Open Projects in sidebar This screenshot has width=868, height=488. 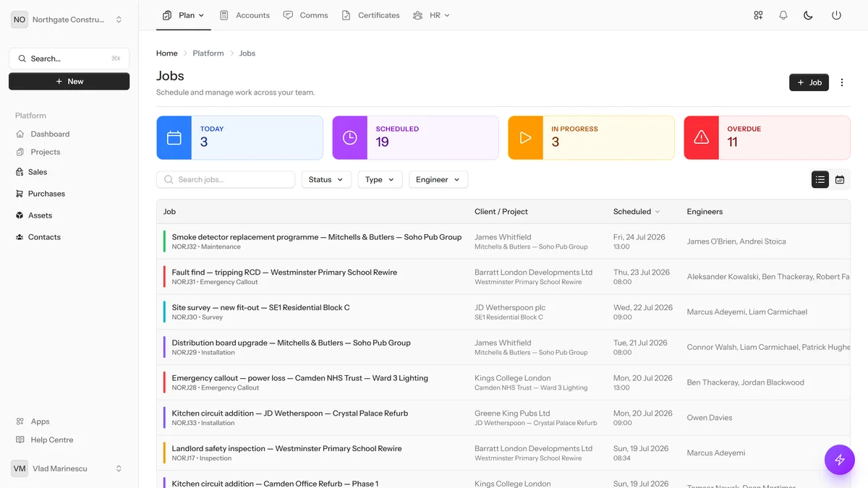[46, 152]
